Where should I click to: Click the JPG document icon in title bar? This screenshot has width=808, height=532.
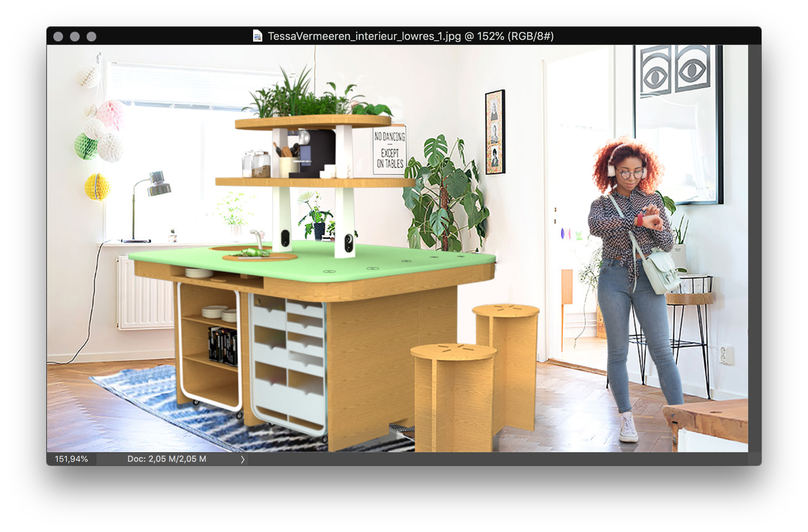click(x=258, y=36)
